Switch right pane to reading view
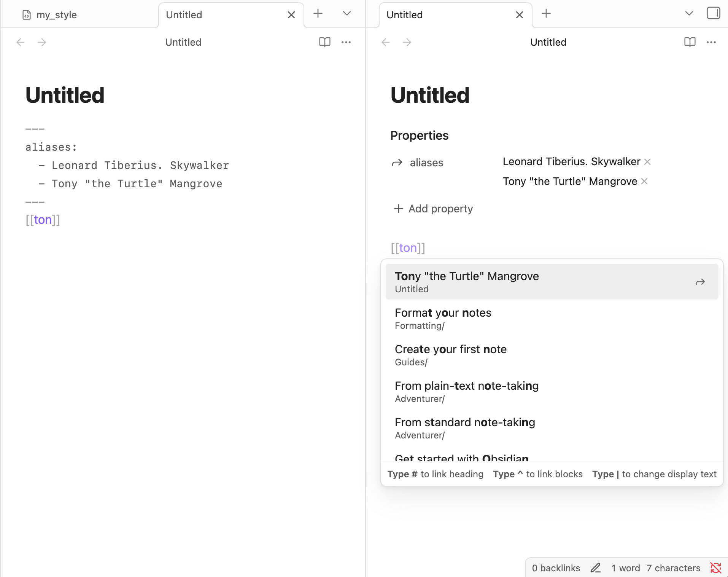The width and height of the screenshot is (728, 577). coord(690,42)
